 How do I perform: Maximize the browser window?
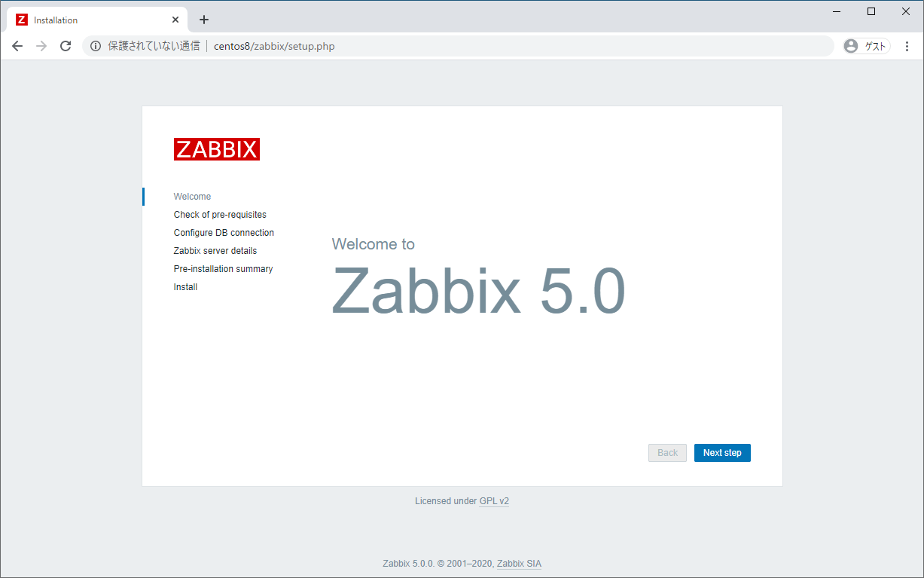point(871,11)
